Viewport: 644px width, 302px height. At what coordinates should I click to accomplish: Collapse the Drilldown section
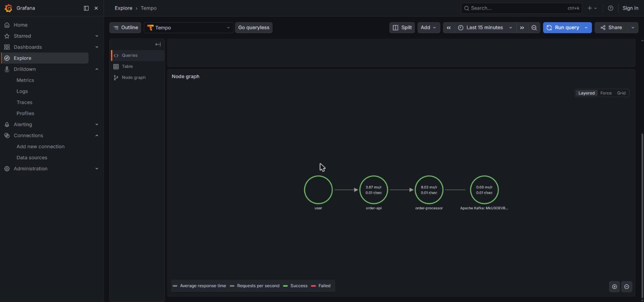click(x=97, y=69)
